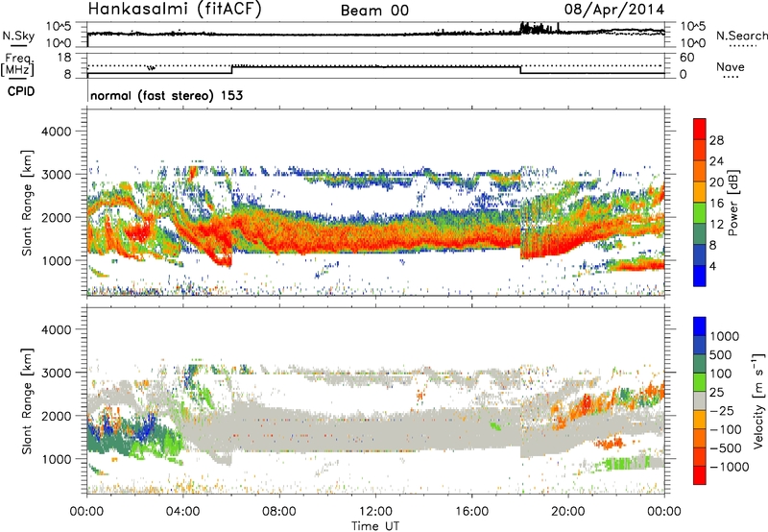Screen dimensions: 768x532
Task: Pick the bottom red velocity colorbar swatch
Action: [700, 475]
